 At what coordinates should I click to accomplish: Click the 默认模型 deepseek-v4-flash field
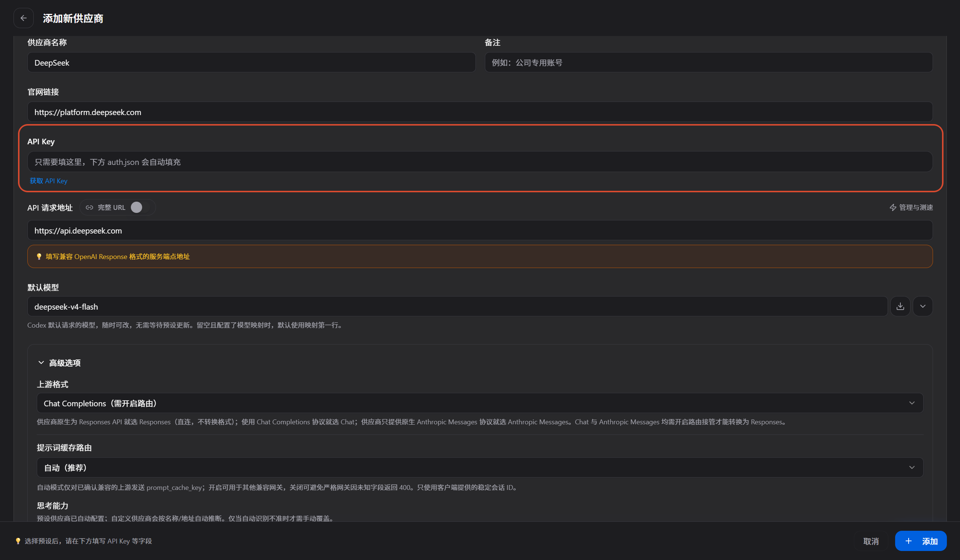457,307
